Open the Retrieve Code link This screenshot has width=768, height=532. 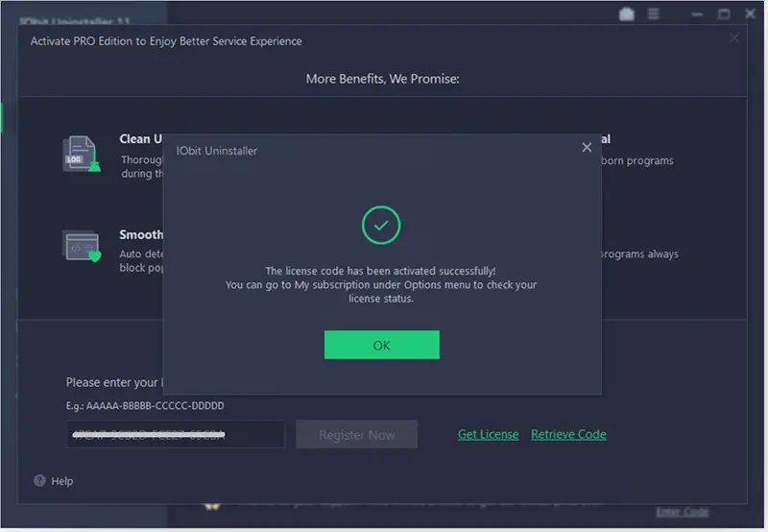(568, 434)
